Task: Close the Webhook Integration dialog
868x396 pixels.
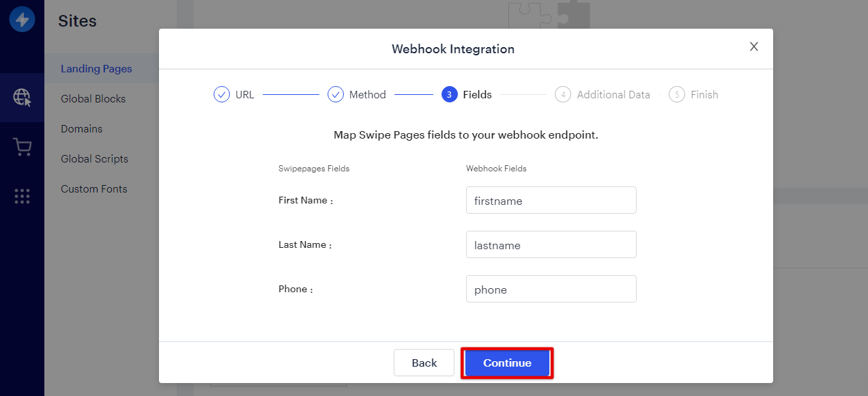Action: [754, 46]
